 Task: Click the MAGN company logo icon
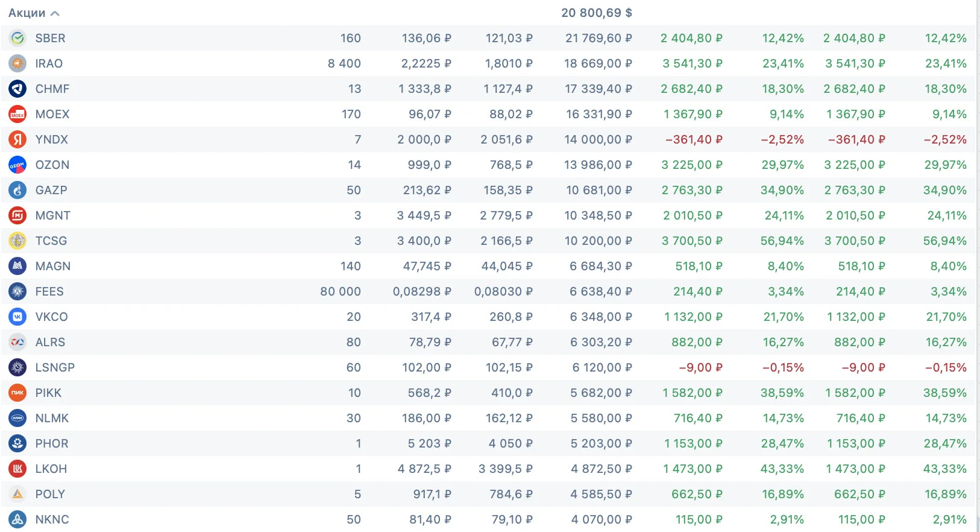tap(17, 266)
